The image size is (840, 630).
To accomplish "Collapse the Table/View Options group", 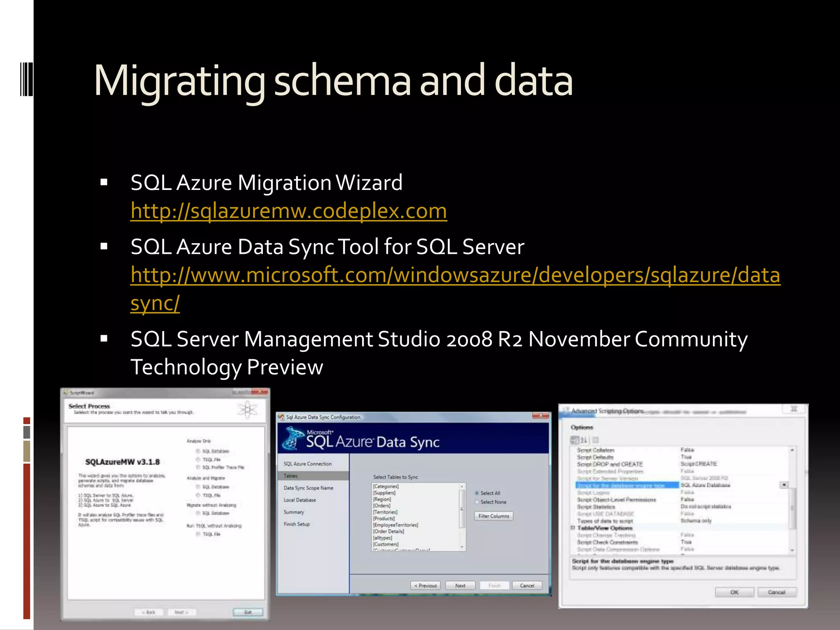I will tap(573, 528).
